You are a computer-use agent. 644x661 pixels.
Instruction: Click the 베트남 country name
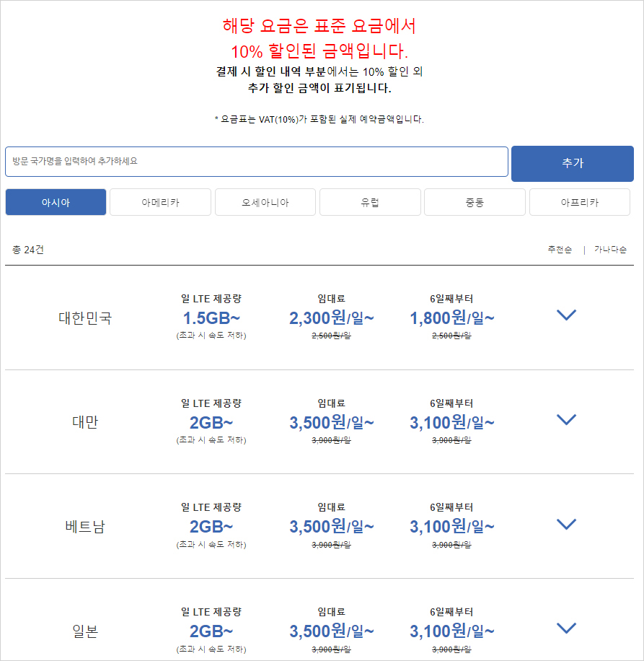pos(85,527)
